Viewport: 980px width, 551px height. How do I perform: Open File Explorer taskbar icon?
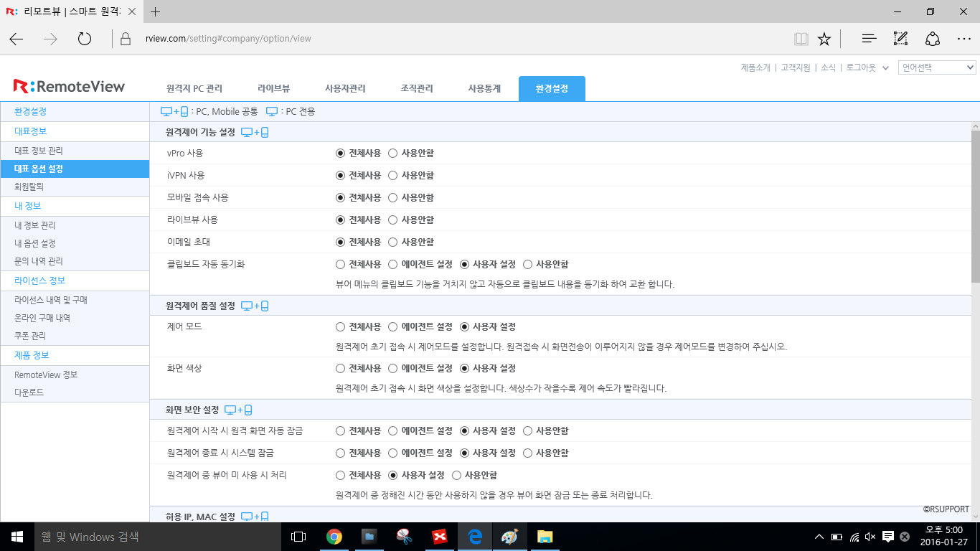click(545, 537)
